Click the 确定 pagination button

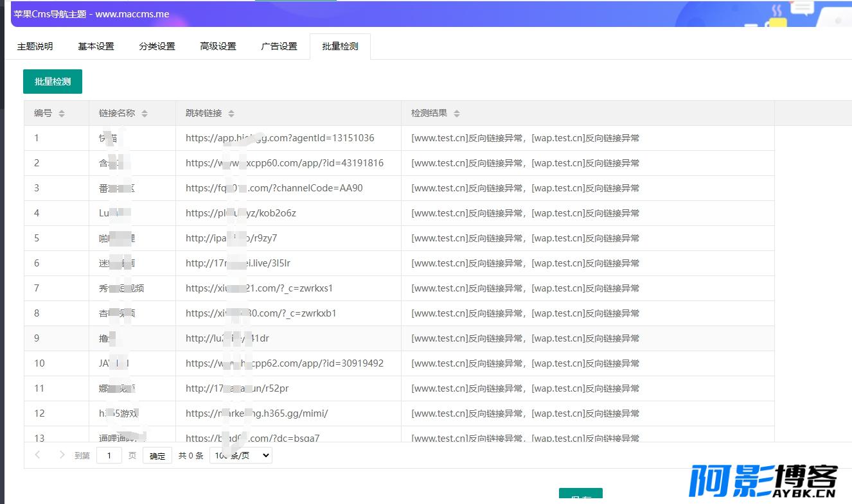157,456
